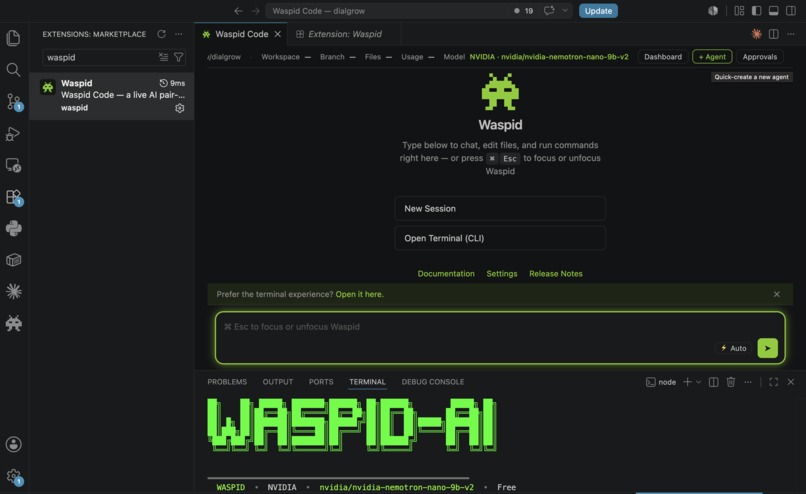
Task: Open the starburst icon view in activity bar
Action: pos(13,291)
